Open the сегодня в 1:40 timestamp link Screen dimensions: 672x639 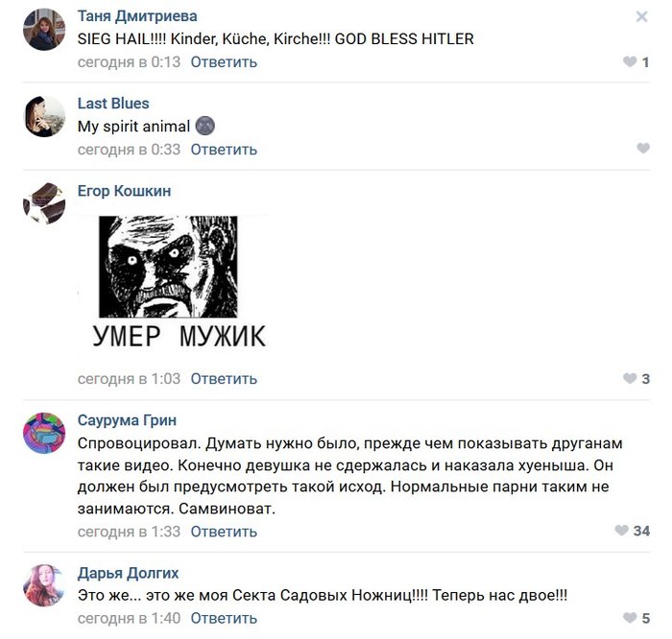tap(129, 618)
